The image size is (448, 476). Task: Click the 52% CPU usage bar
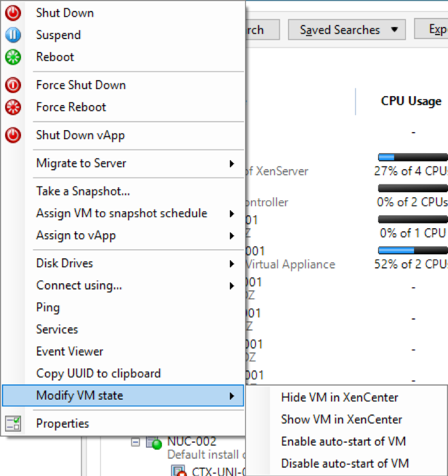[x=412, y=250]
